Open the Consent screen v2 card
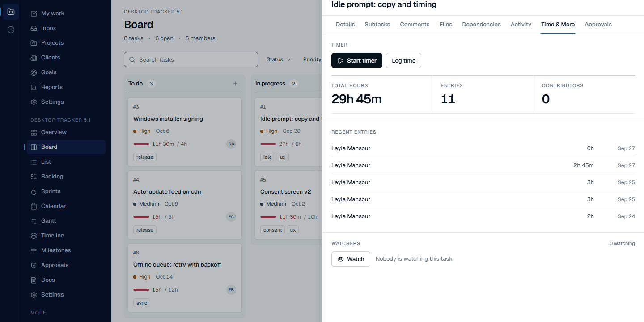 point(288,205)
